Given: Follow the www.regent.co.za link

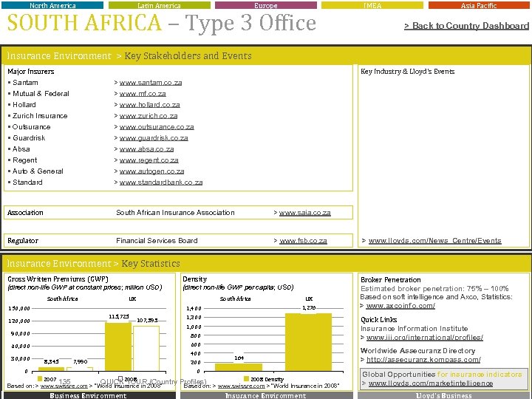Looking at the screenshot, I should 149,160.
